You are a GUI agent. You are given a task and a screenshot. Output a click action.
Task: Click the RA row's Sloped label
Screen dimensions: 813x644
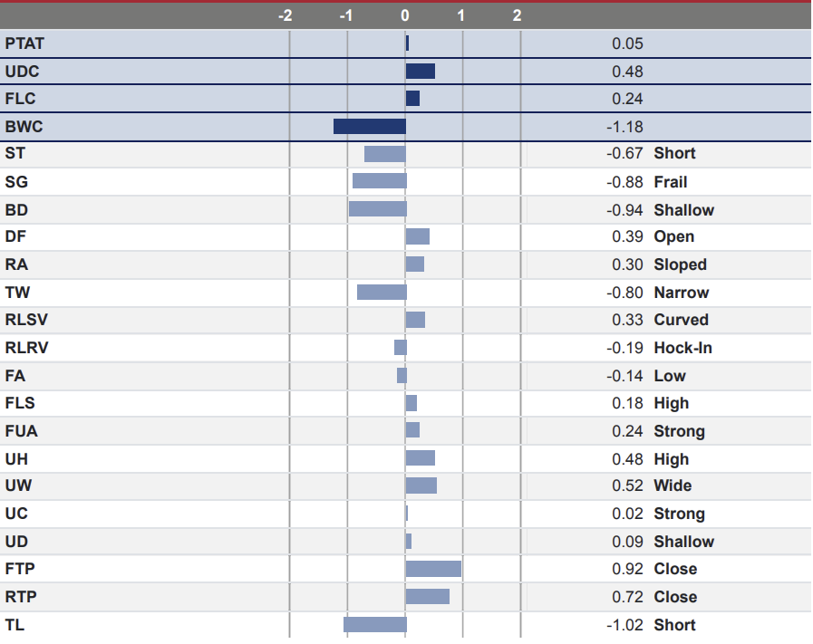coord(680,265)
